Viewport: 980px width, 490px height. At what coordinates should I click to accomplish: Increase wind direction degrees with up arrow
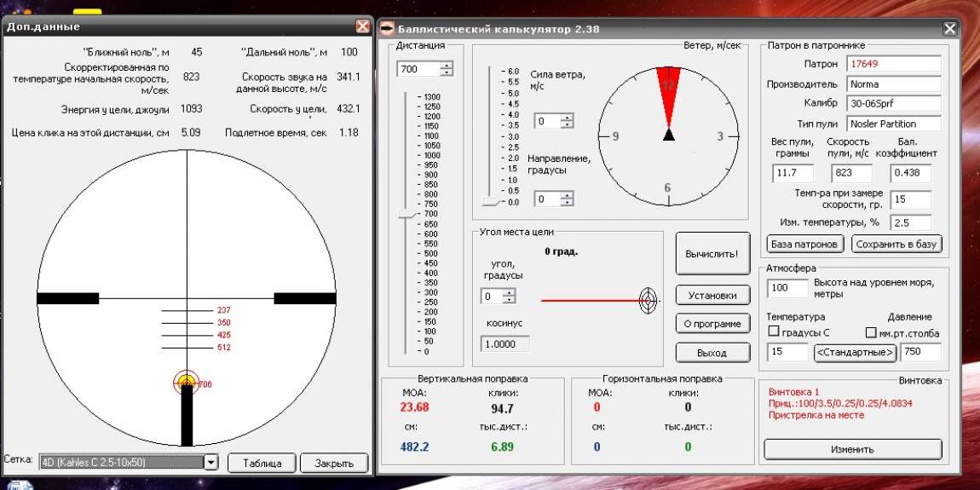(568, 195)
